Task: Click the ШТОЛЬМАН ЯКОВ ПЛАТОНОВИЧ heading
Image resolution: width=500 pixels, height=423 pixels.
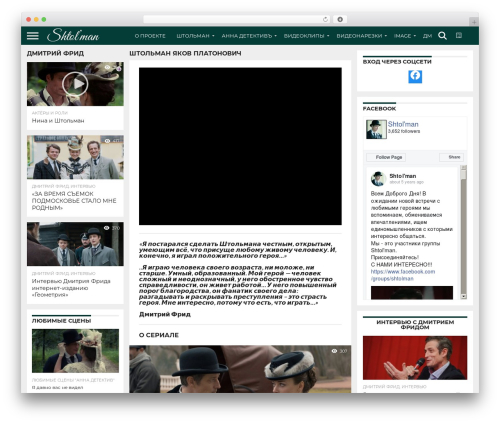Action: coord(185,53)
